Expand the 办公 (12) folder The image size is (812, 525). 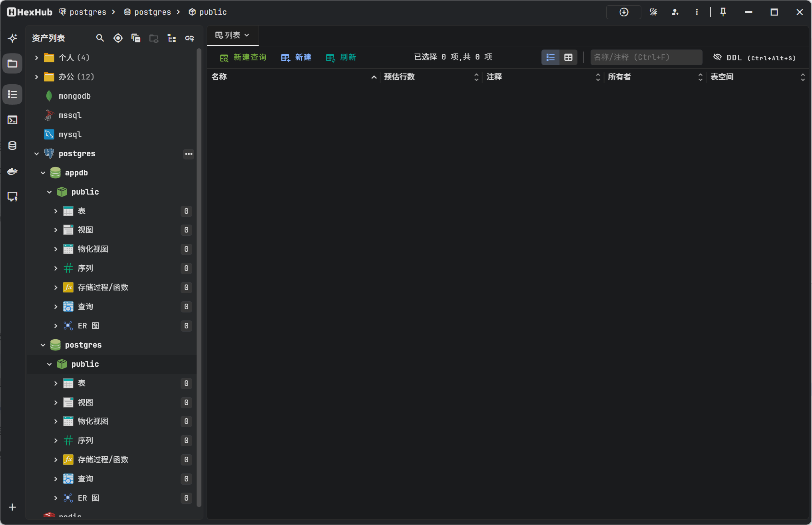tap(36, 77)
